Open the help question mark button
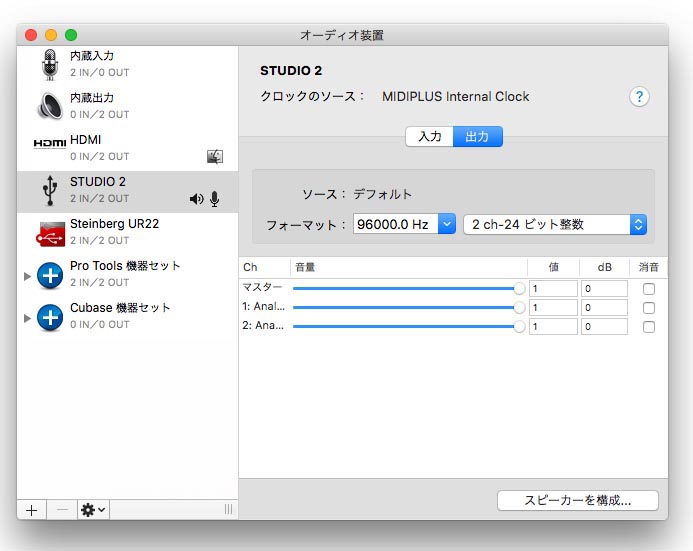The height and width of the screenshot is (551, 693). [639, 97]
